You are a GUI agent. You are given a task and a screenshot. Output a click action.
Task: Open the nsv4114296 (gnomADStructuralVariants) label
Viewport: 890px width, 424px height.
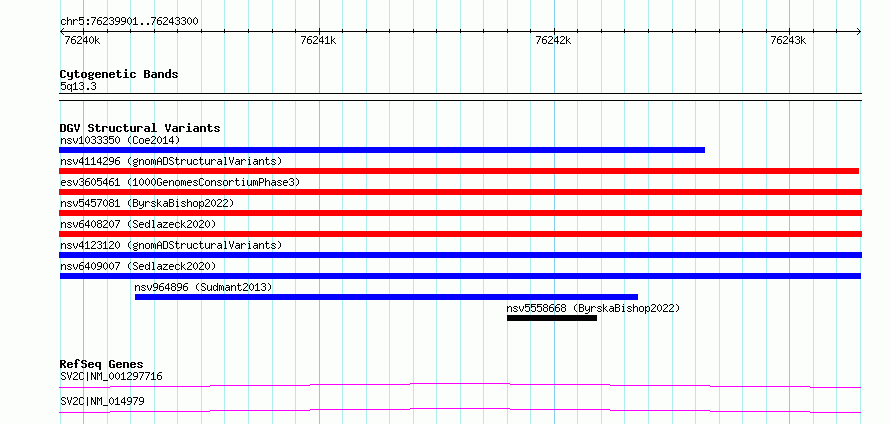point(171,161)
